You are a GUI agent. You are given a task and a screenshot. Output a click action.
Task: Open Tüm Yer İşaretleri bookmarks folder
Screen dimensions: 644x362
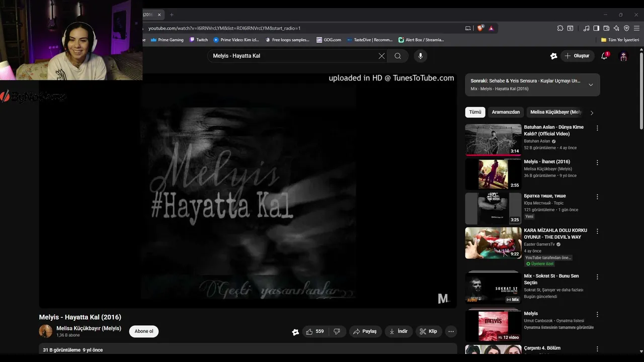click(620, 40)
